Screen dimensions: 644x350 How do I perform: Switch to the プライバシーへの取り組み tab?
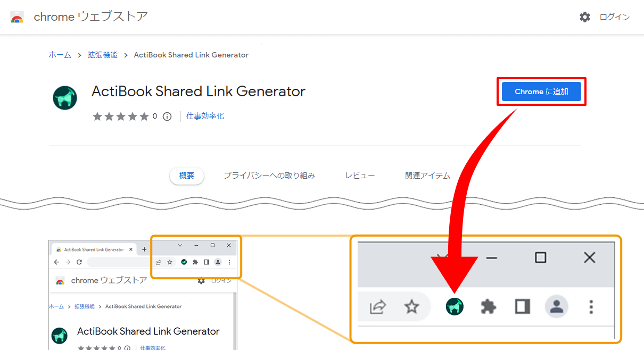coord(269,176)
